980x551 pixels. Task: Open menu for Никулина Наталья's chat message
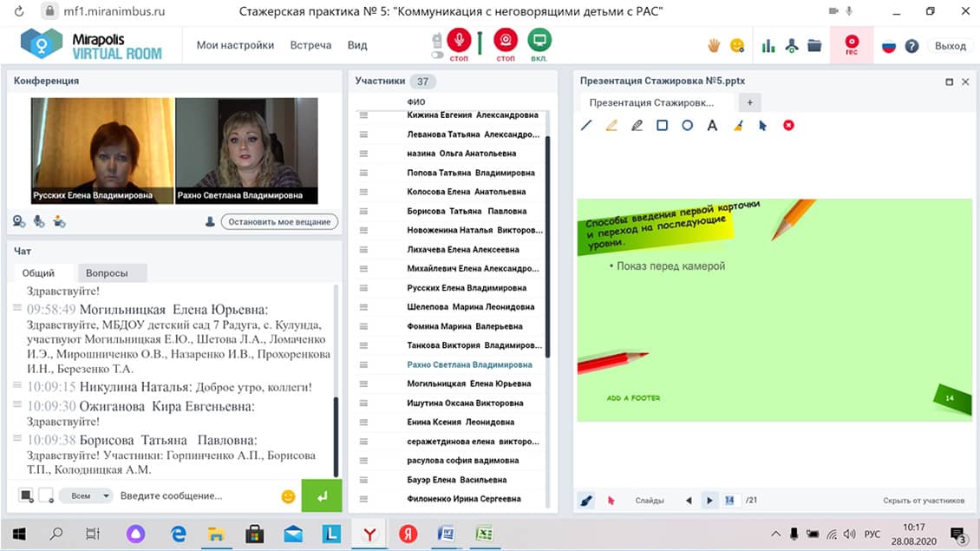pos(17,384)
